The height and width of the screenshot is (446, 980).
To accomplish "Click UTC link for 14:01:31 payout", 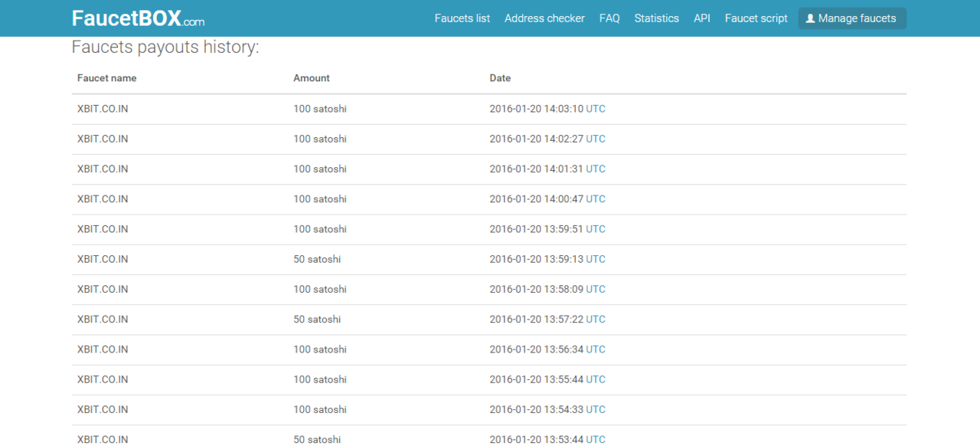I will 595,169.
